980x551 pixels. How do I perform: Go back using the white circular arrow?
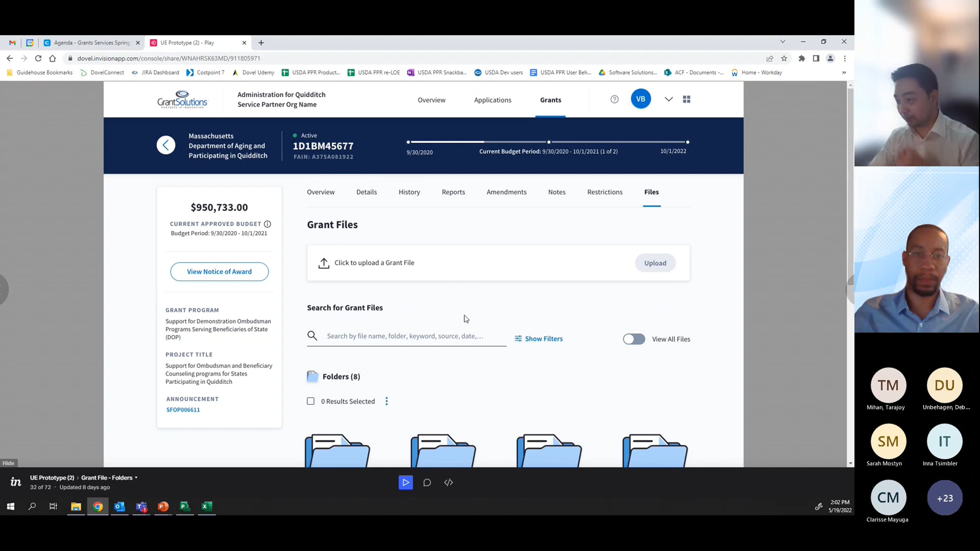166,145
